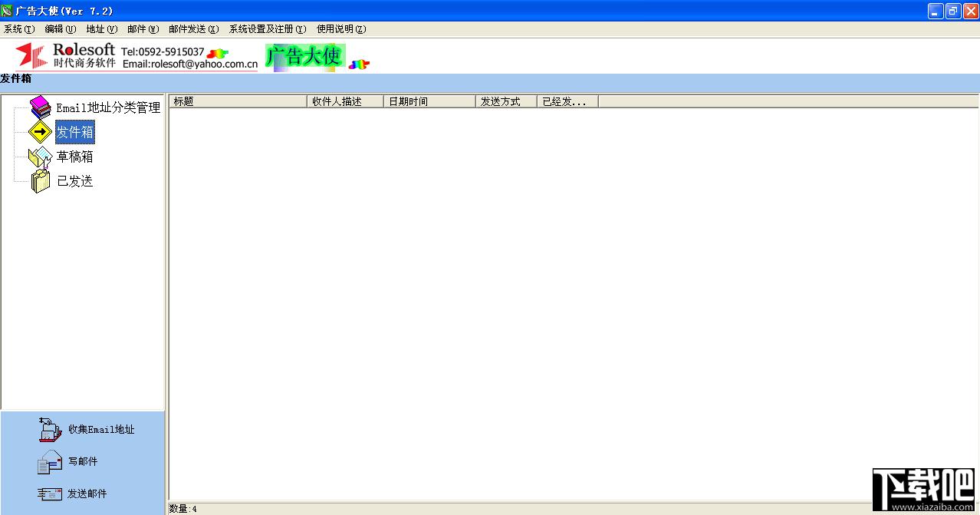Select the 发件箱 yellow arrow icon
The height and width of the screenshot is (515, 980).
[x=40, y=132]
